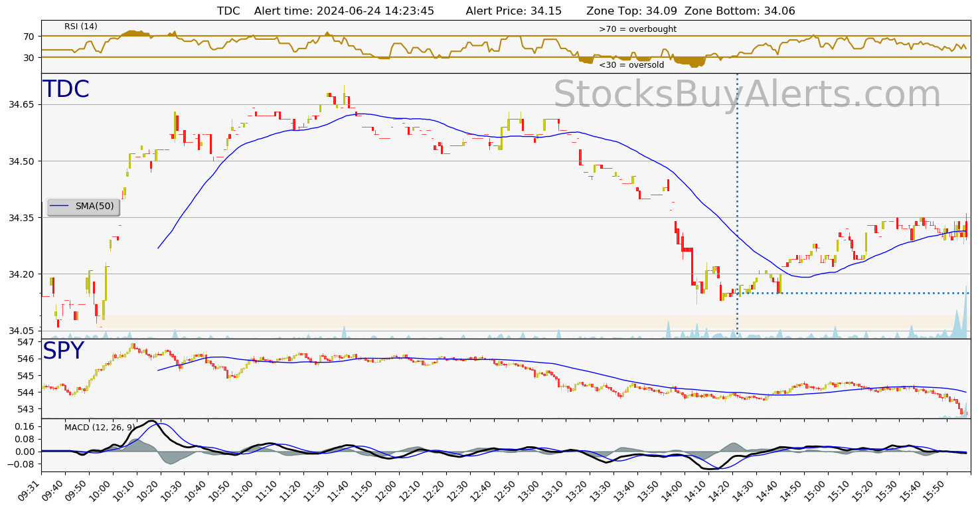Click the RSI (14) label
Image resolution: width=980 pixels, height=510 pixels.
click(81, 27)
